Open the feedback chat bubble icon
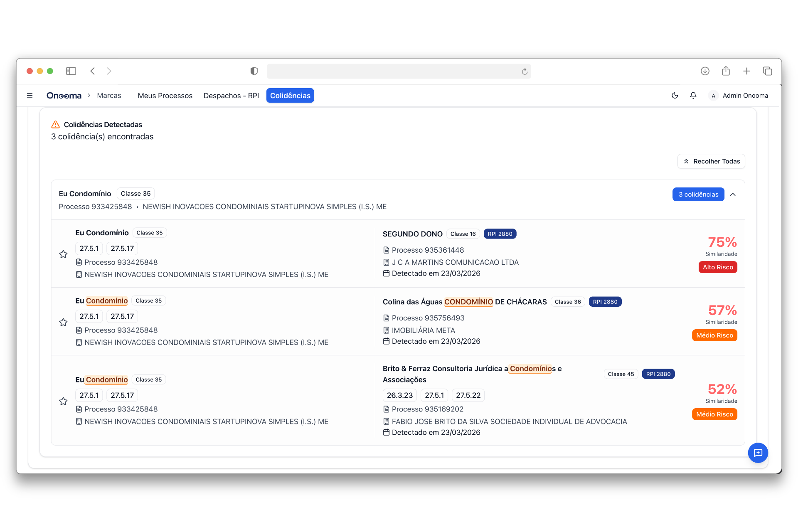The height and width of the screenshot is (532, 798). [x=758, y=453]
